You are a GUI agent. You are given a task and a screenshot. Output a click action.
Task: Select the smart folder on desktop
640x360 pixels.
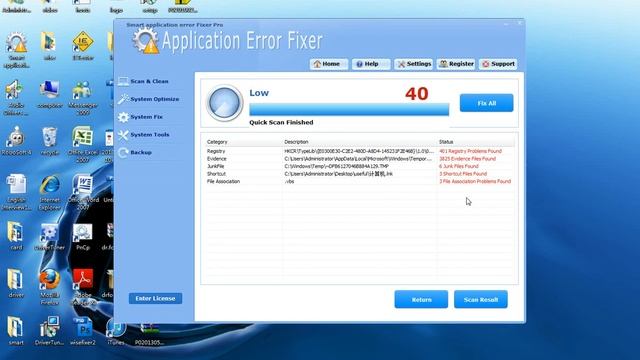point(16,331)
